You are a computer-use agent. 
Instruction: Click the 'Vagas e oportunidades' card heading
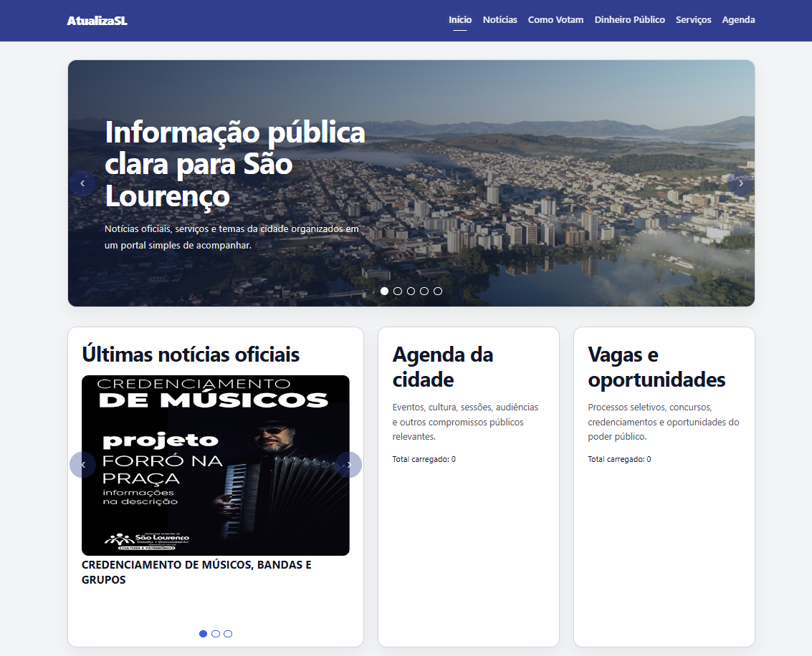pos(656,367)
